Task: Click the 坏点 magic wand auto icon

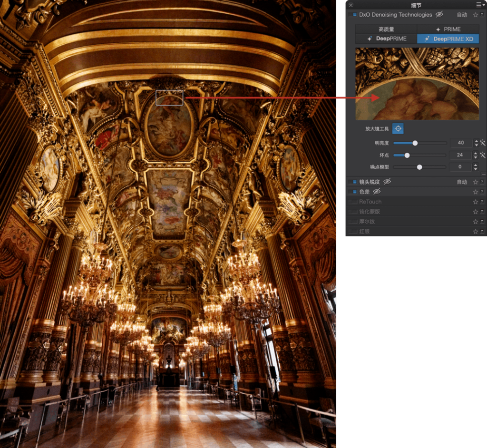Action: (x=483, y=155)
